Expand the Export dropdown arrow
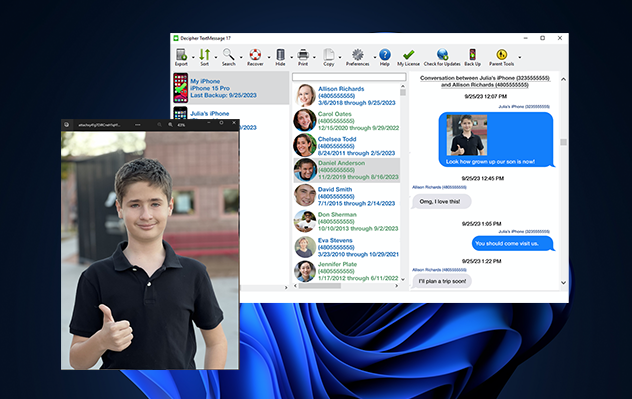The height and width of the screenshot is (399, 632). (x=193, y=57)
